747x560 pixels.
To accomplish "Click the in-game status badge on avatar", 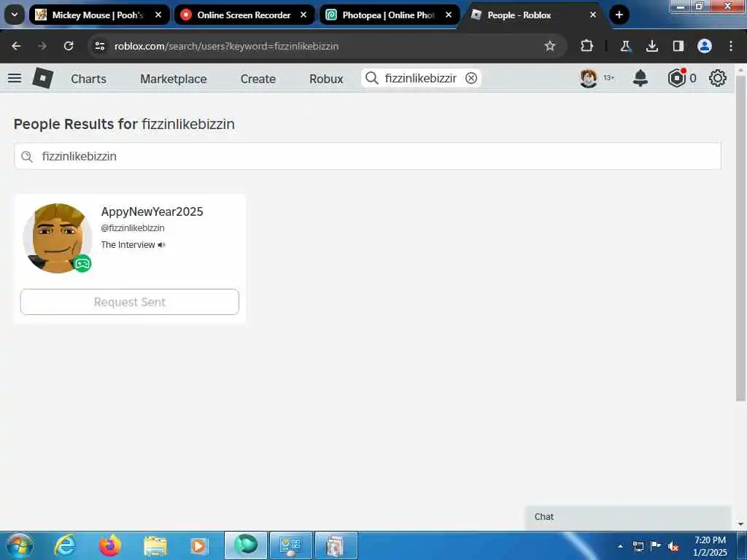I will click(82, 263).
